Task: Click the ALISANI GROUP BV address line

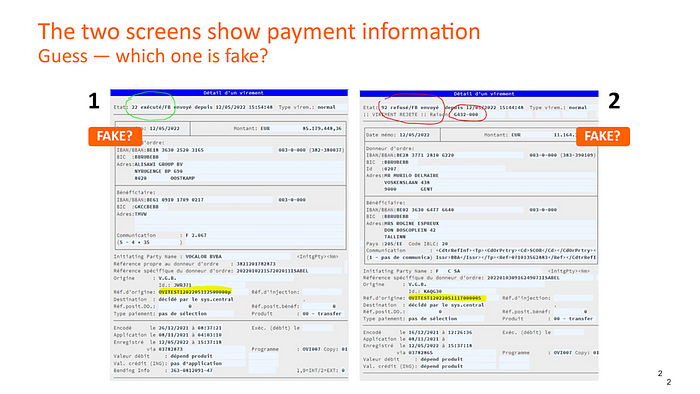Action: click(158, 164)
